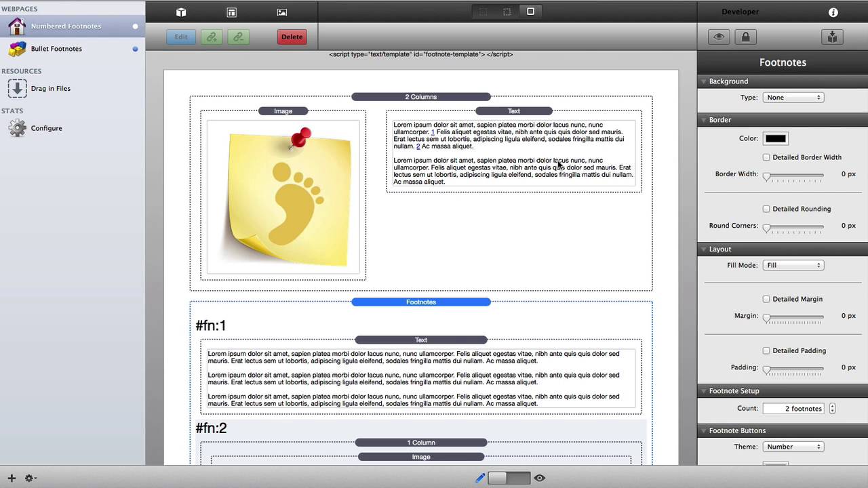
Task: Select the first outline display mode icon
Action: tap(483, 12)
